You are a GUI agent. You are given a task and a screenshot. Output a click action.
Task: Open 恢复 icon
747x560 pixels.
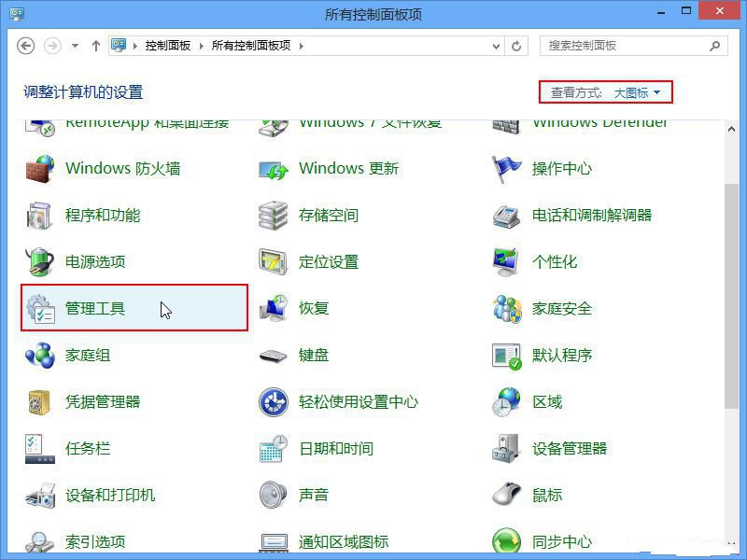274,309
